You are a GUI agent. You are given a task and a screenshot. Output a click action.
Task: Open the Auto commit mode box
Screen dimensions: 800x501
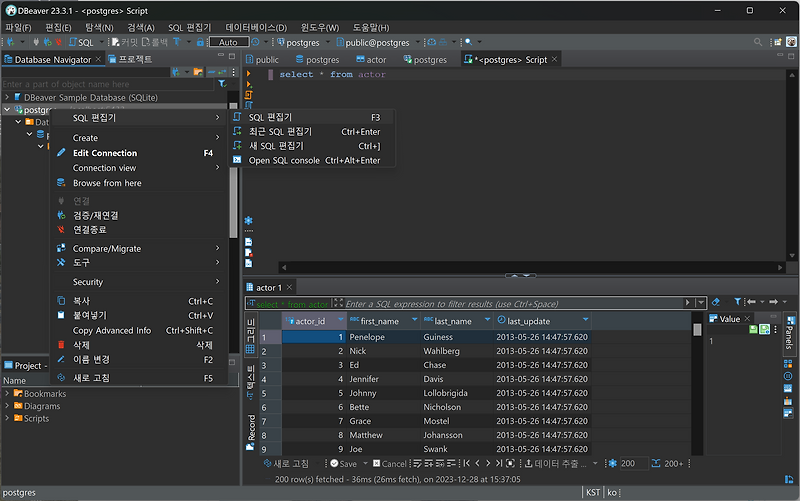(228, 42)
